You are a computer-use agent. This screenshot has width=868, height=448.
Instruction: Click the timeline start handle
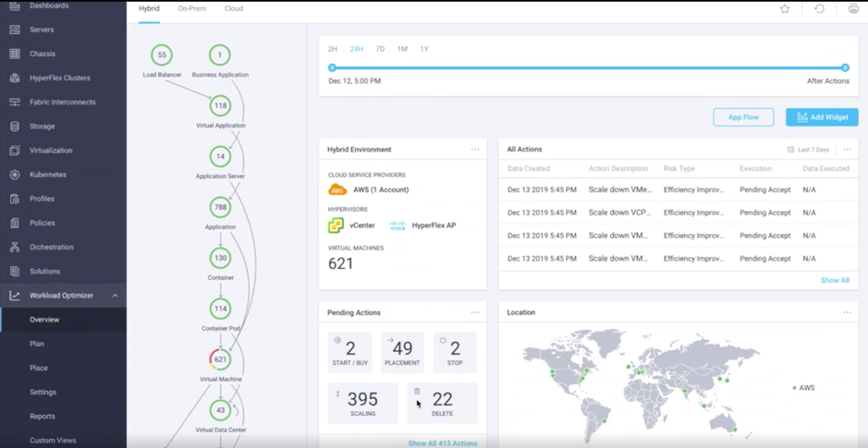(x=332, y=67)
